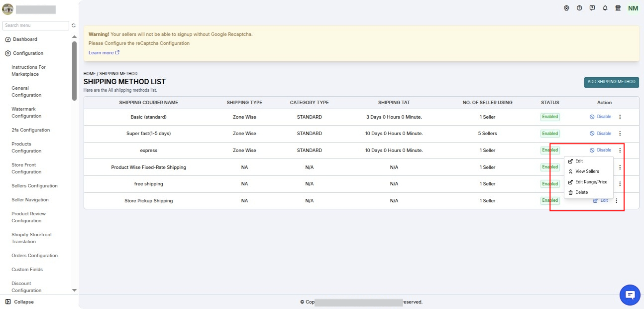Open Store Front Configuration
644x309 pixels.
[x=26, y=168]
